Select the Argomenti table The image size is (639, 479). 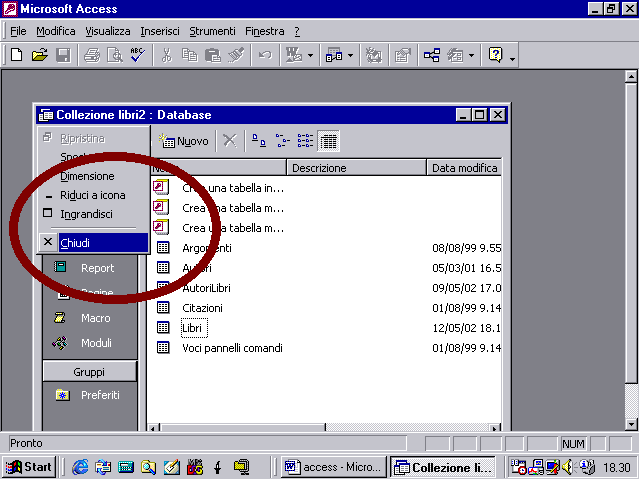[x=207, y=248]
